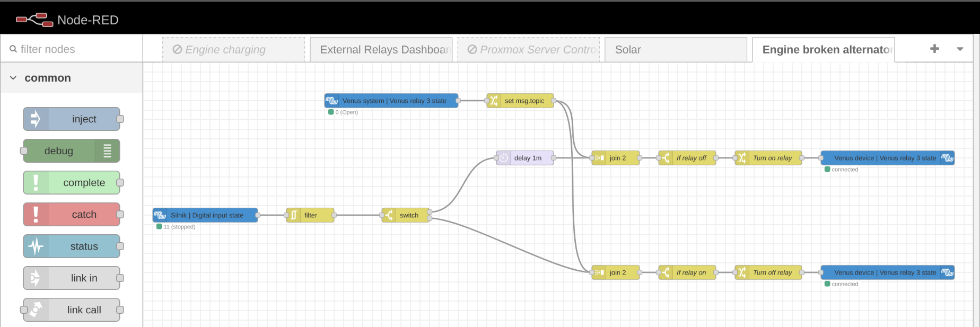This screenshot has height=327, width=980.
Task: Select the Turn on relay change node
Action: coord(768,158)
